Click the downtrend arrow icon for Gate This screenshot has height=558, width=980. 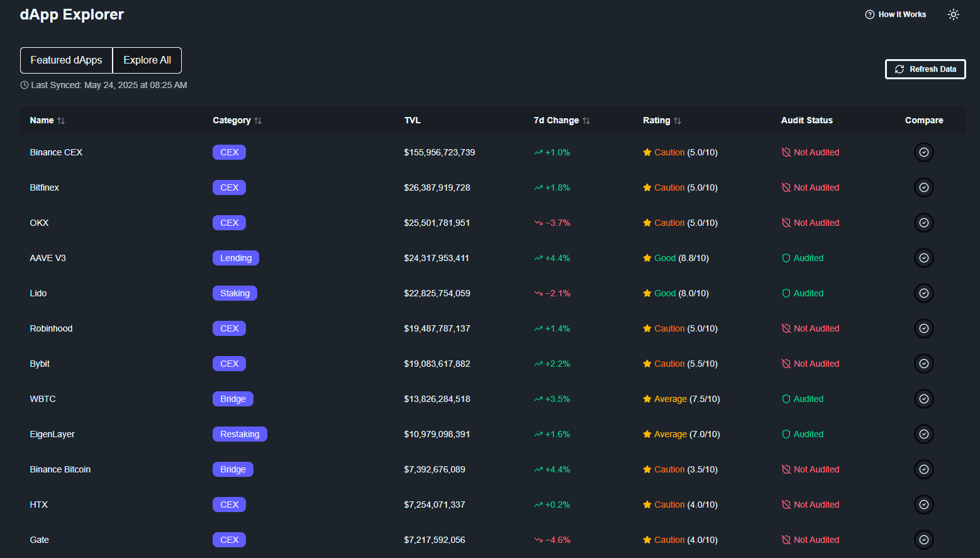click(x=538, y=540)
